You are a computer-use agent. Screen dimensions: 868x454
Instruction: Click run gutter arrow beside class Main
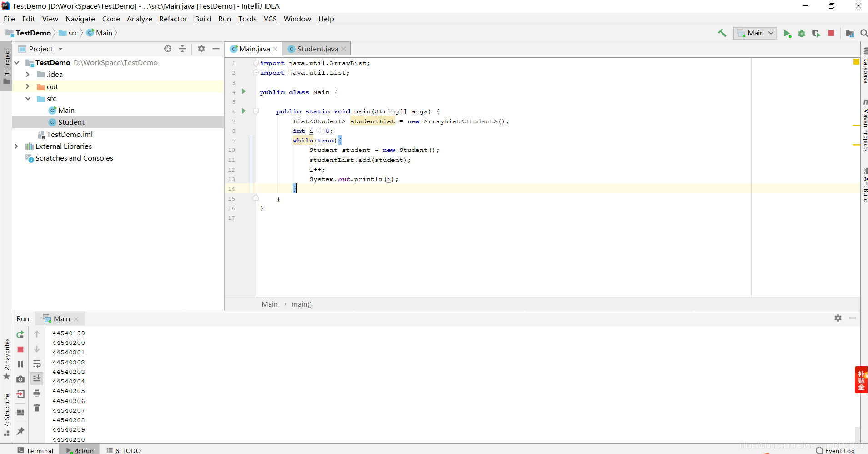tap(244, 91)
